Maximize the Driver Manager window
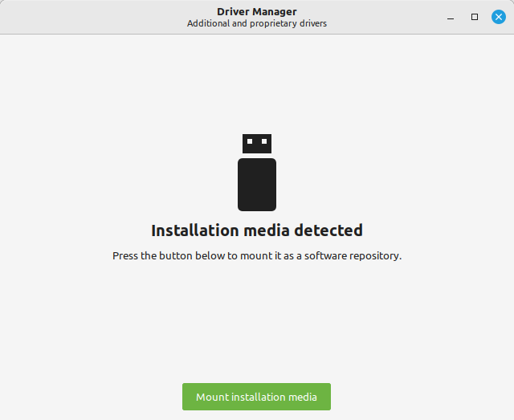 (x=475, y=17)
